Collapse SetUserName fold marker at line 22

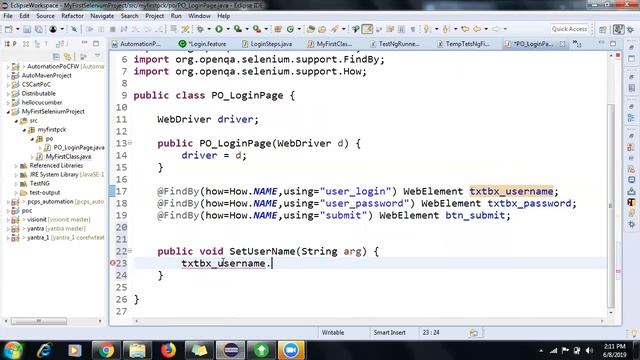pyautogui.click(x=130, y=251)
